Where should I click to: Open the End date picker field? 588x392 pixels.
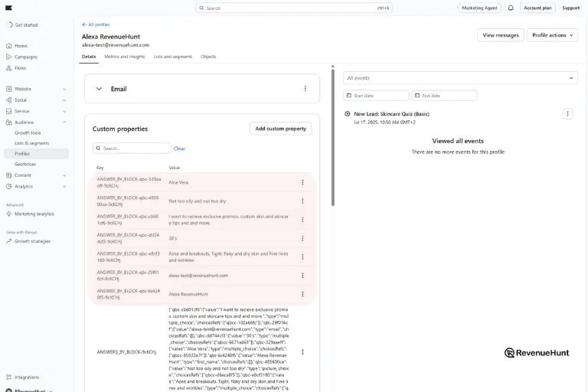(444, 96)
